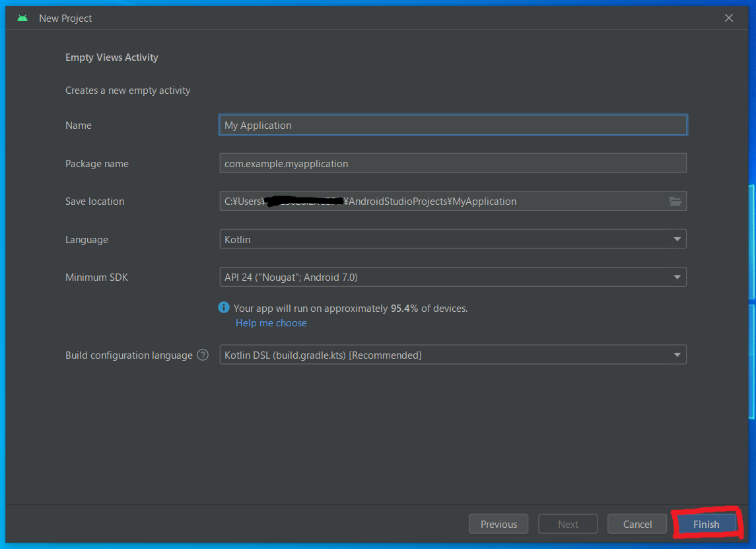Go back with the Previous button

[x=498, y=524]
